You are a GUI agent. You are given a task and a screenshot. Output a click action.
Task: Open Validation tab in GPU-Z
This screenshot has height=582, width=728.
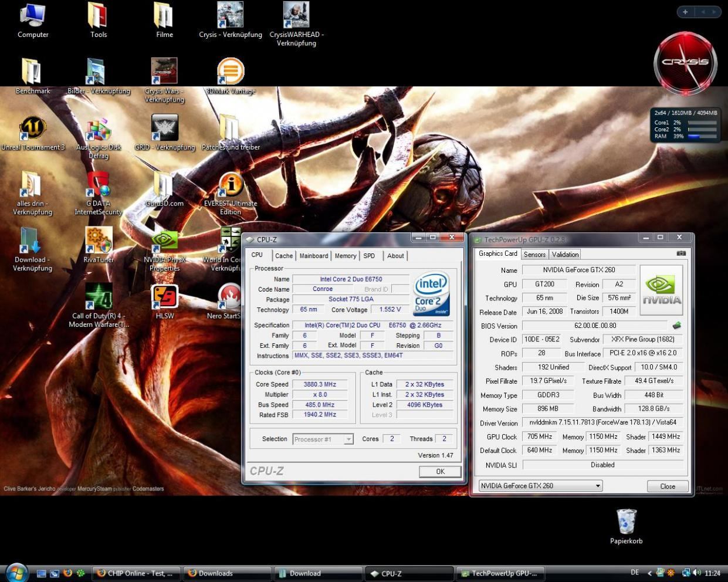click(x=565, y=255)
